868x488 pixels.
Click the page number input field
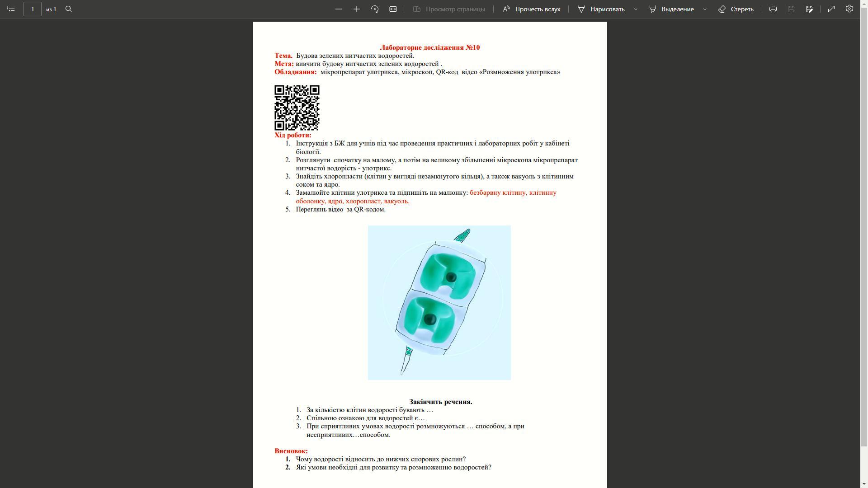pos(33,9)
